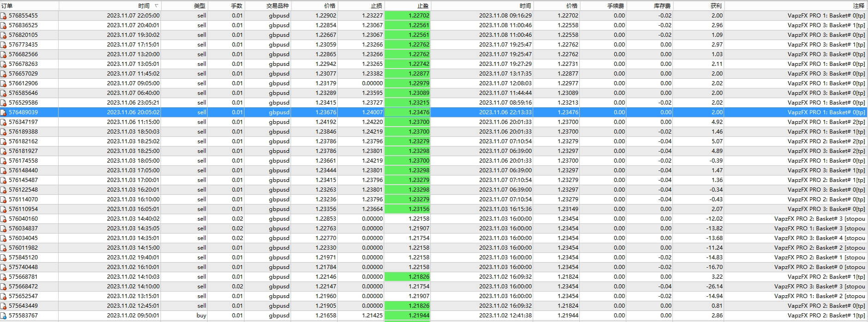Click green take-profit cell 1.23156
This screenshot has height=322, width=868.
coord(407,209)
